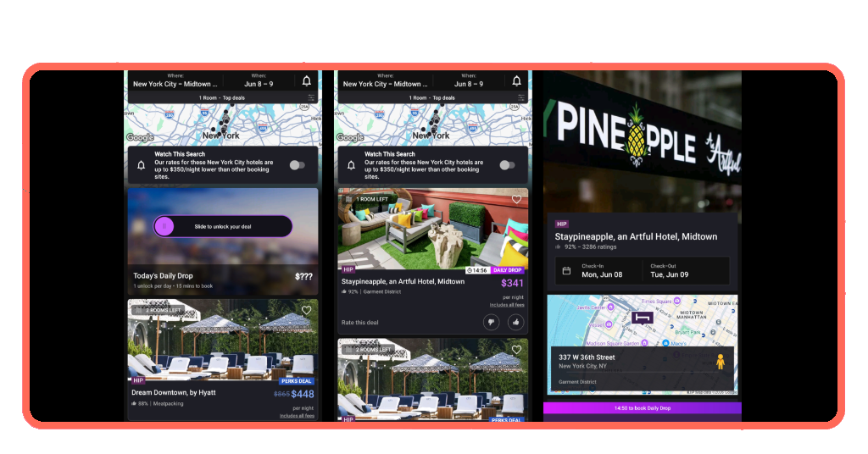
Task: Tap the Rate this deal label
Action: (x=359, y=323)
